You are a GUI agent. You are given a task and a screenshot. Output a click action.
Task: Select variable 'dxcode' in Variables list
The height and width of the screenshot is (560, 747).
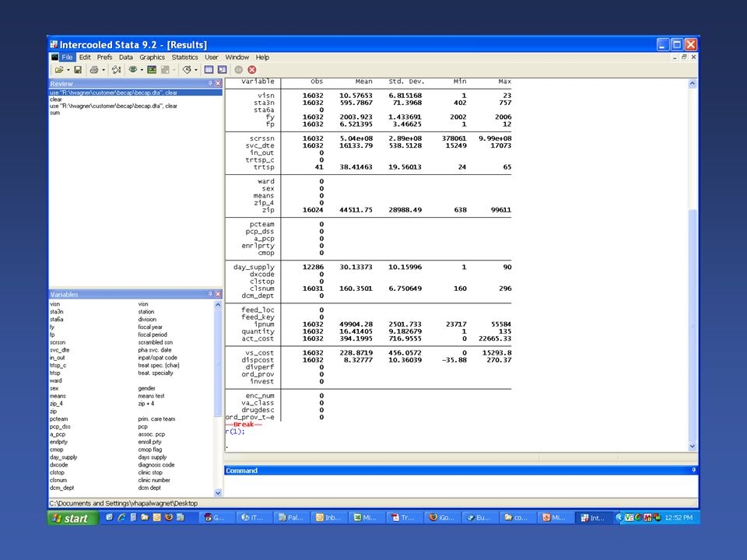click(x=58, y=465)
